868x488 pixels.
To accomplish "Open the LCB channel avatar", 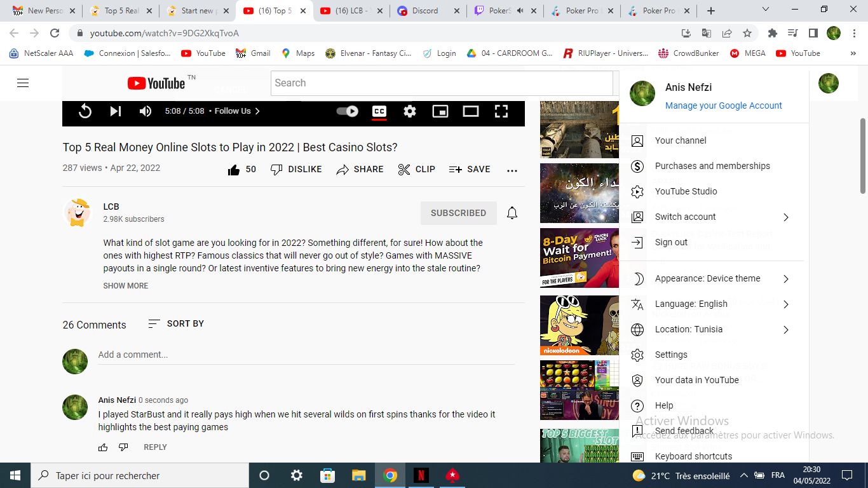I will [78, 213].
